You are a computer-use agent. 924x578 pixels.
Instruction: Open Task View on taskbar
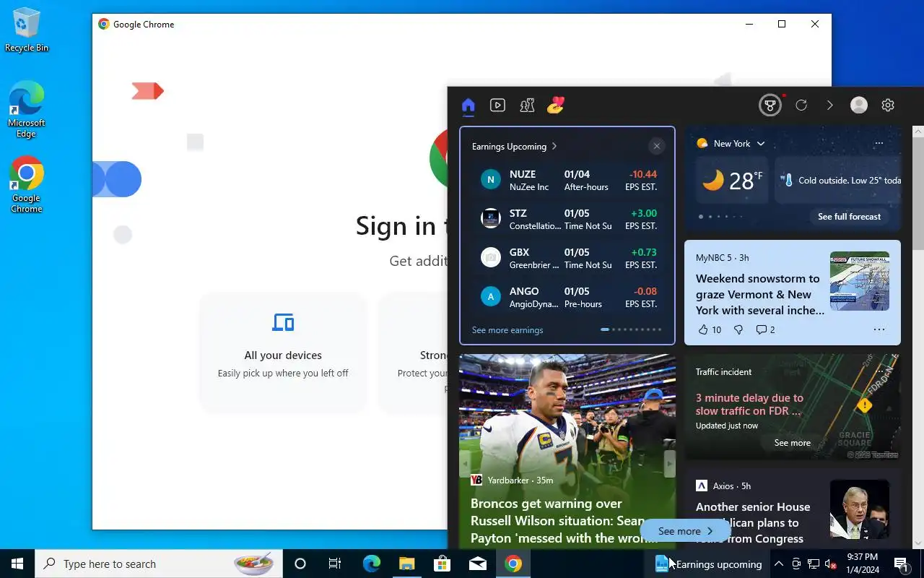pos(335,564)
